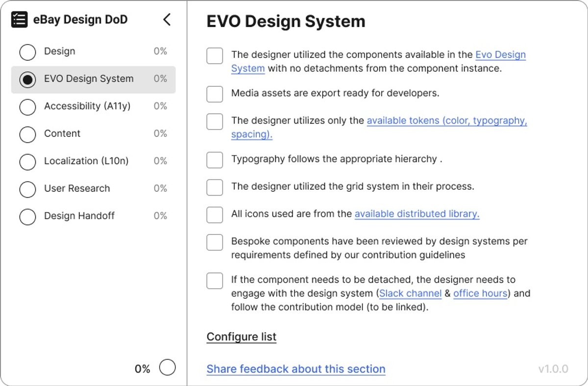Viewport: 588px width, 386px height.
Task: Check the grid system checkbox
Action: click(x=215, y=187)
